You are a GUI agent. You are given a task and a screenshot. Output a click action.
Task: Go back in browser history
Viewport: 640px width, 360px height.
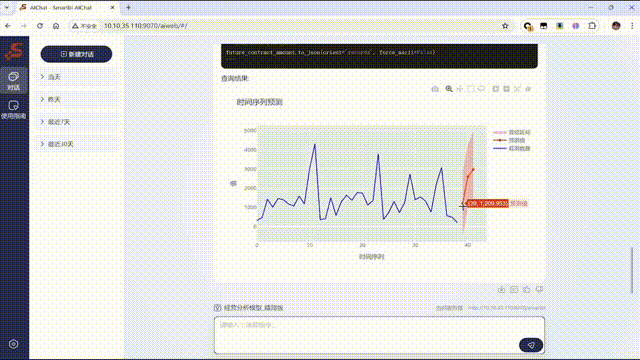[x=8, y=26]
